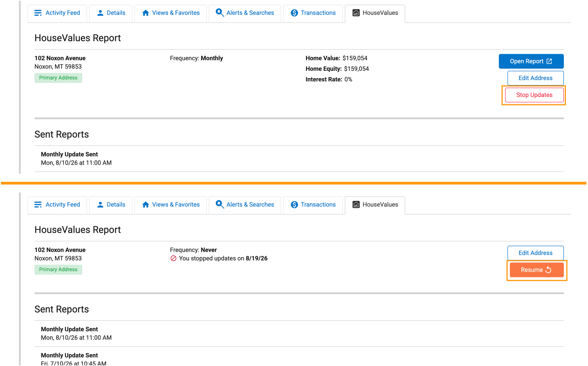
Task: Click HouseValues house-chart icon in upper panel
Action: pos(356,13)
